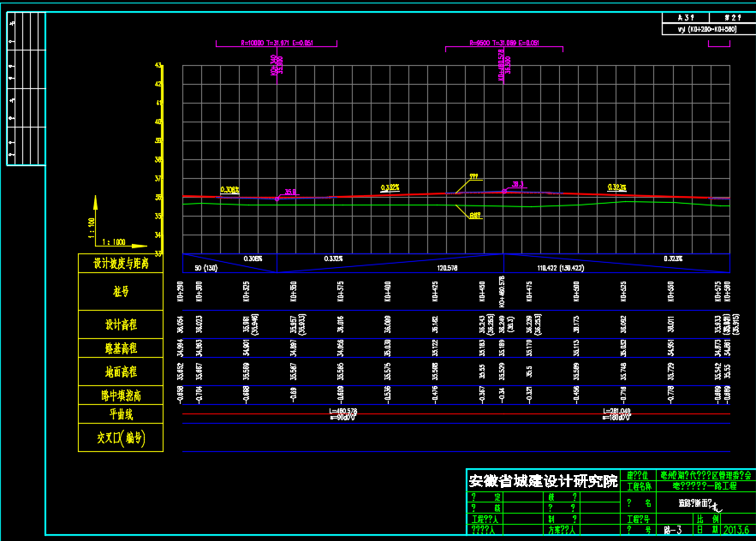Click the 路基高程 row header
Screen dimensions: 756x541
(x=121, y=348)
